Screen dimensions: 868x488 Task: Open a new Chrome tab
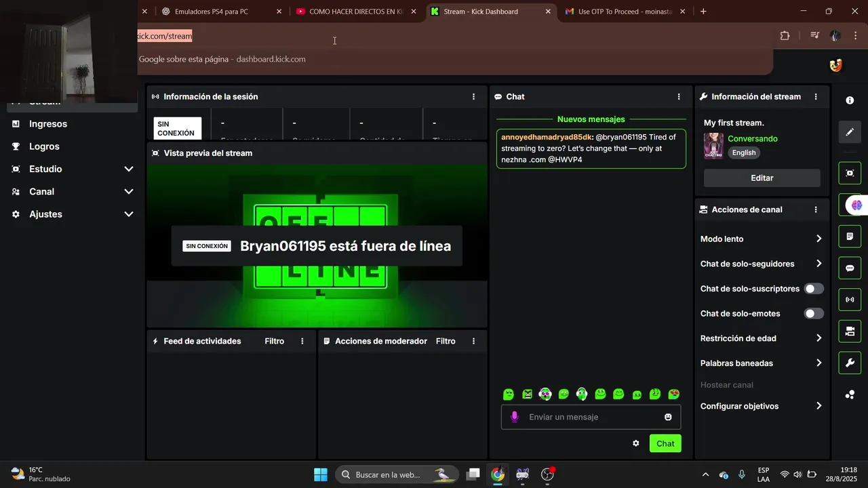[x=703, y=12]
